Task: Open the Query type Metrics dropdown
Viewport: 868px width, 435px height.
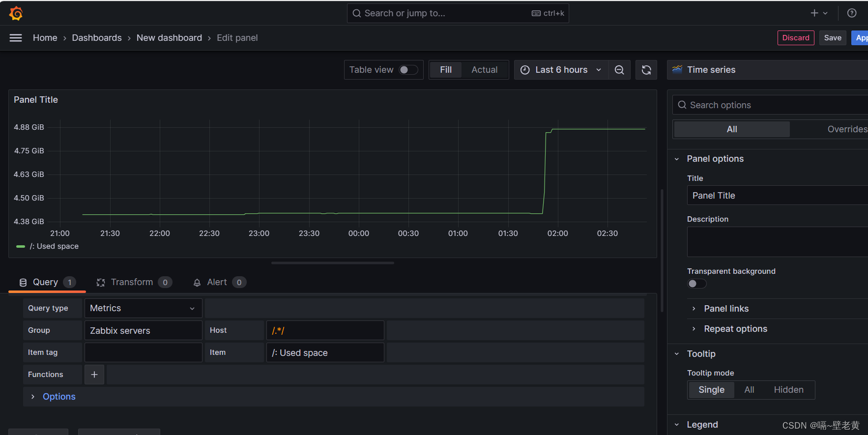Action: pos(144,308)
